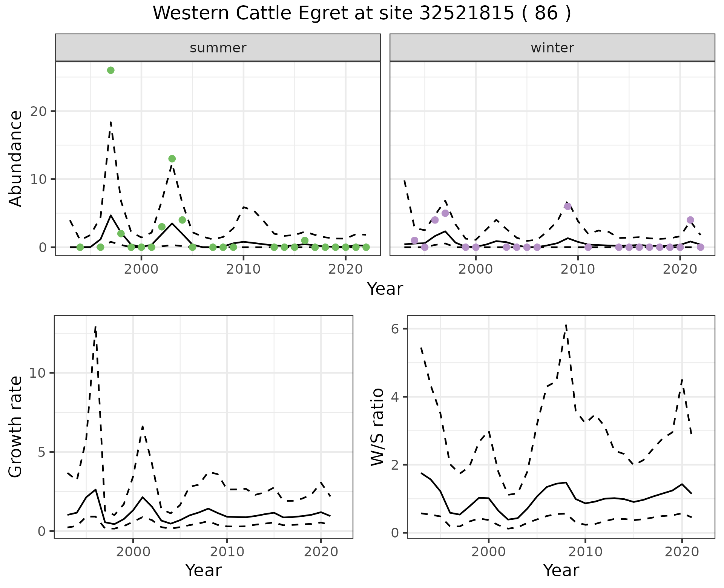The image size is (724, 588).
Task: Click the Western Cattle Egret plot title
Action: [362, 14]
